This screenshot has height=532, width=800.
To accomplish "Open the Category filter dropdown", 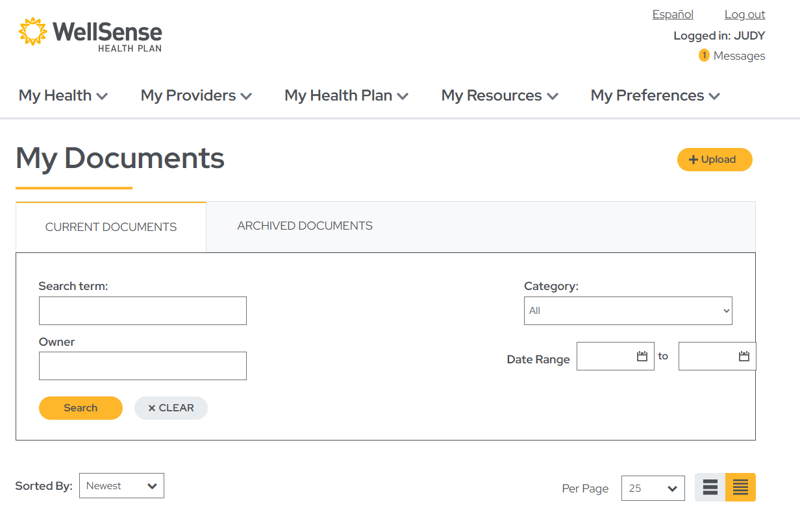I will coord(627,311).
